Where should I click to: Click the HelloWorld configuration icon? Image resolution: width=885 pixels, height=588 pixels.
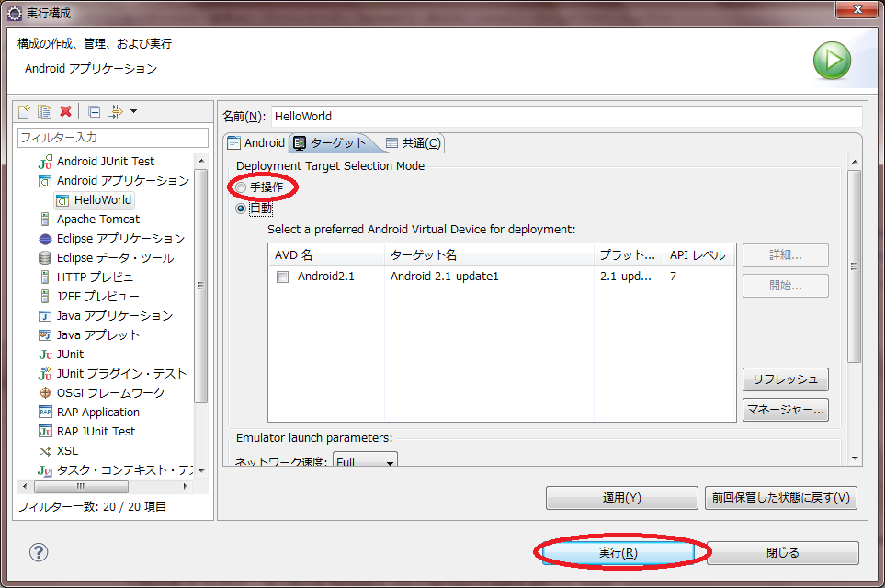tap(62, 200)
